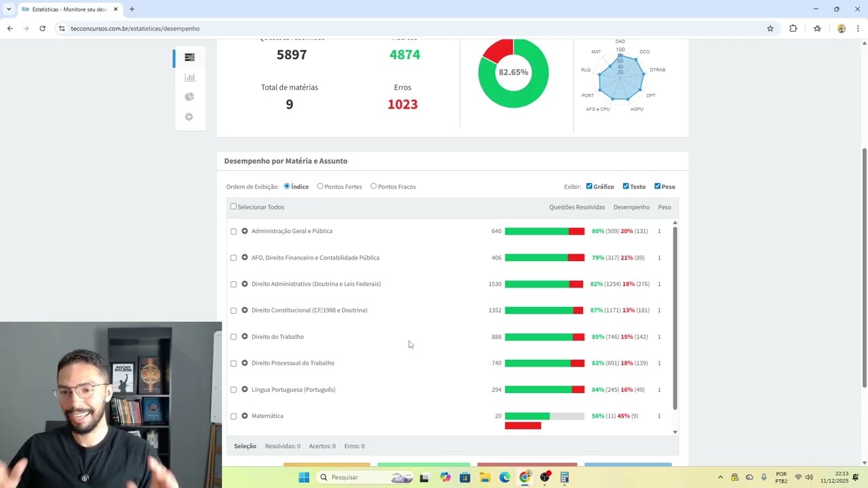
Task: Open Windows Start menu
Action: (x=304, y=477)
